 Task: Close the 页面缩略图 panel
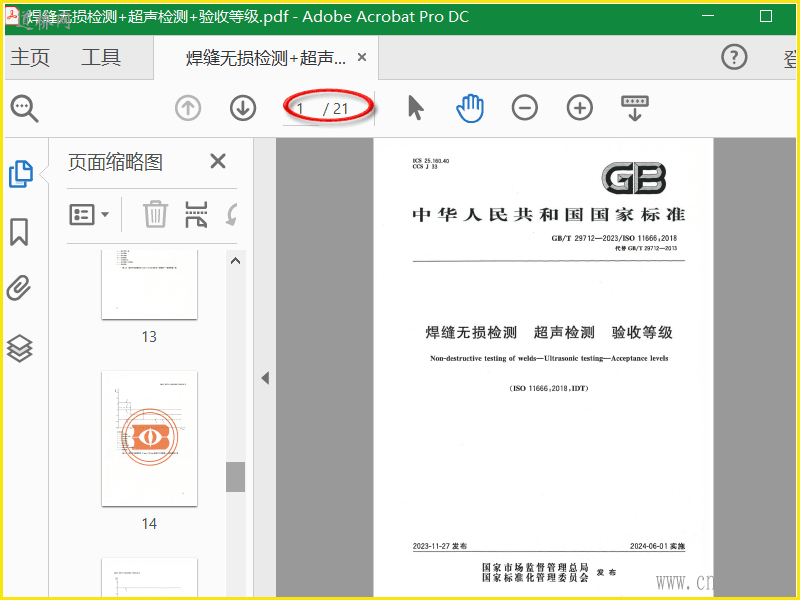pos(218,161)
